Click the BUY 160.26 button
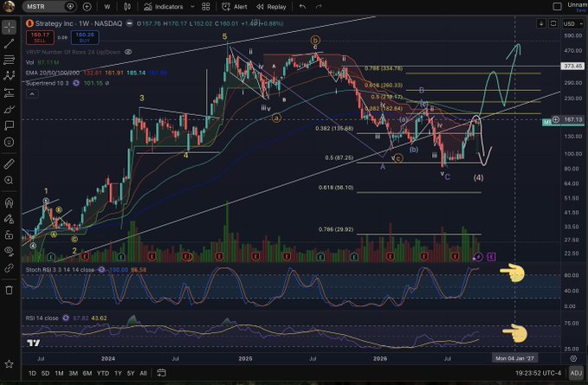Screen dimensions: 588x385 [x=85, y=37]
